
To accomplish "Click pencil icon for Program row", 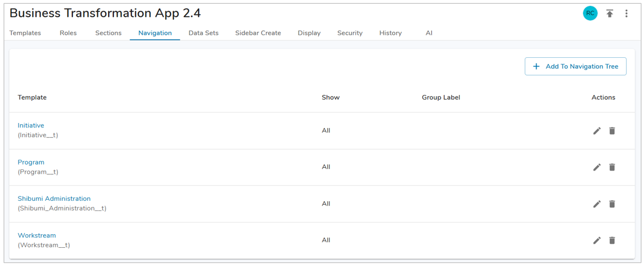I will click(596, 167).
